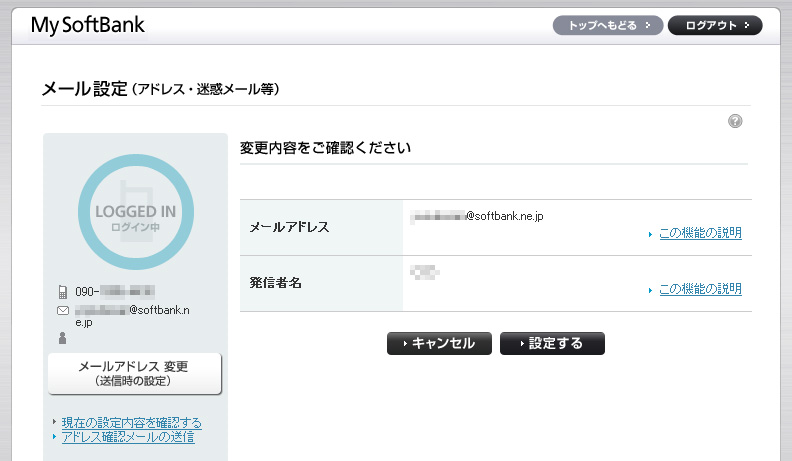Open the help question mark icon
Viewport: 792px width, 461px height.
point(735,121)
